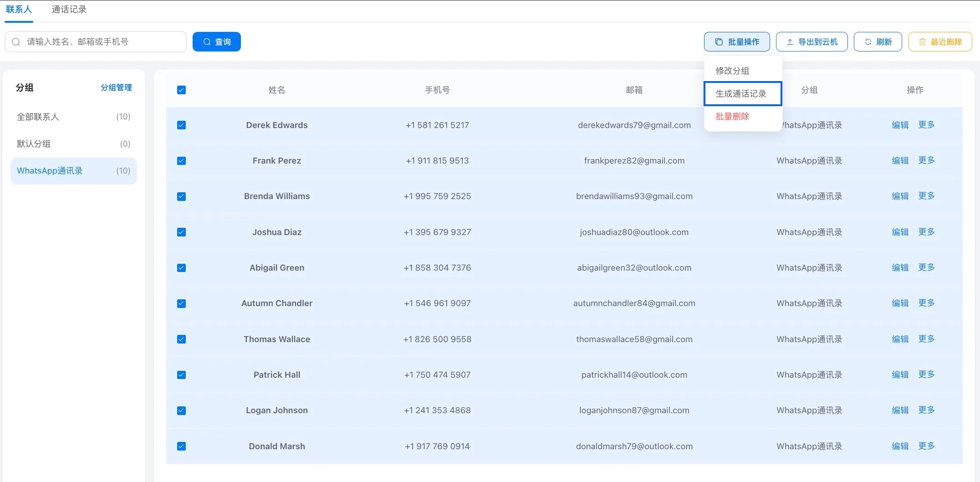Screen dimensions: 980x482
Task: Open 更多 menu for Abigail Green
Action: (x=926, y=267)
